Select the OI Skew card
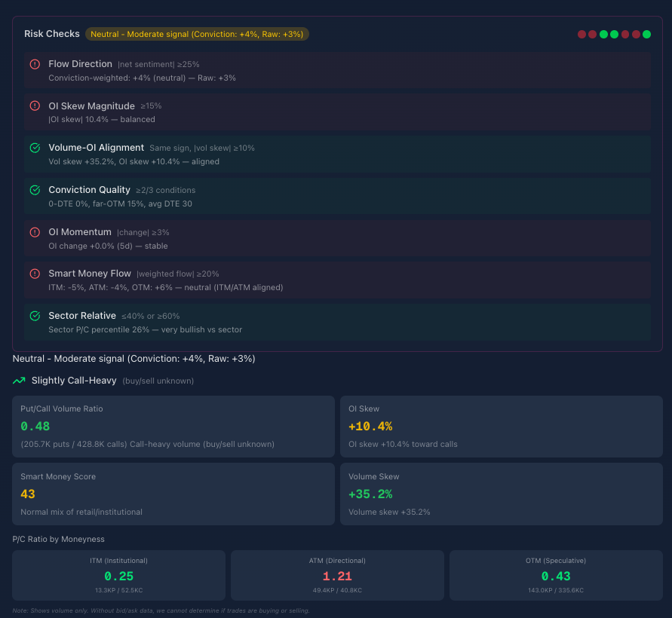The image size is (672, 618). coord(501,427)
